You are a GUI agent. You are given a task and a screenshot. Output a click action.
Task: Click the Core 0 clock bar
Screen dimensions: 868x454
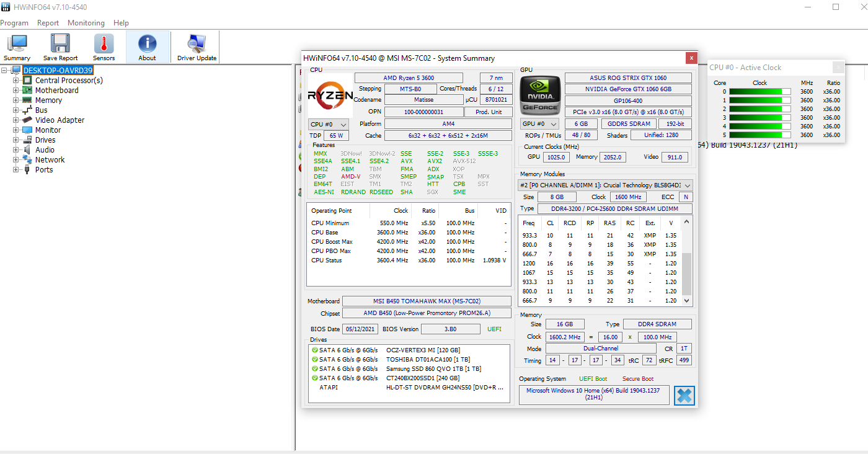[x=760, y=91]
